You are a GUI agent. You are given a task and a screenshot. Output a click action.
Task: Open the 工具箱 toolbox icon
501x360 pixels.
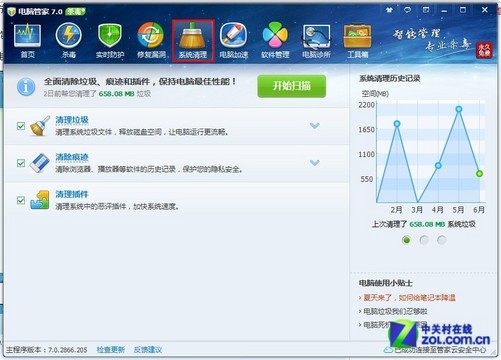pos(357,40)
